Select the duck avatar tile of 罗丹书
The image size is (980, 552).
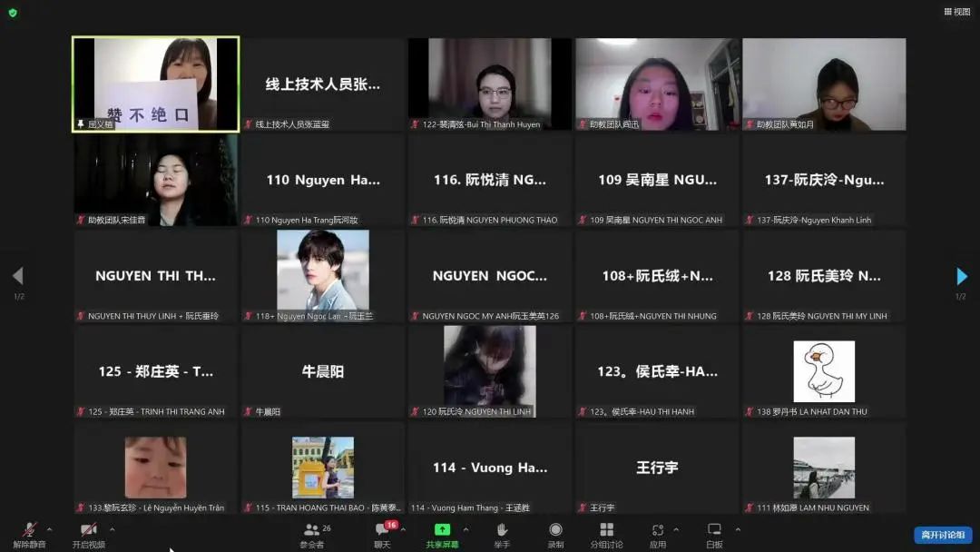[x=825, y=370]
